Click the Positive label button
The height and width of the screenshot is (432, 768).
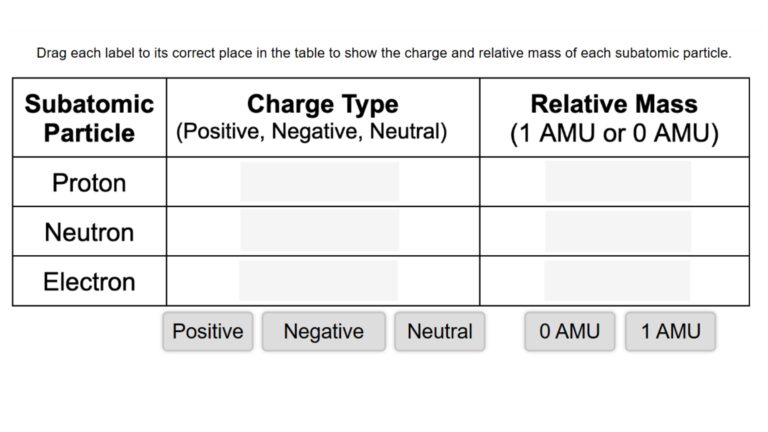point(208,332)
